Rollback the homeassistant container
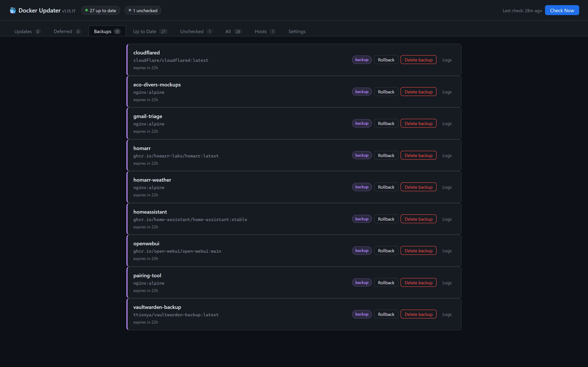This screenshot has height=367, width=588. pos(386,219)
